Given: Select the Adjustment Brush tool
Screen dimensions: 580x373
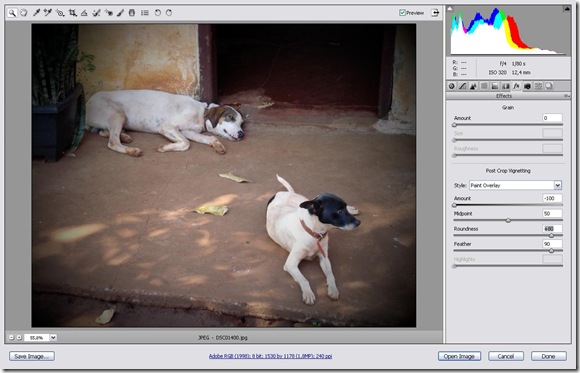Looking at the screenshot, I should tap(120, 13).
